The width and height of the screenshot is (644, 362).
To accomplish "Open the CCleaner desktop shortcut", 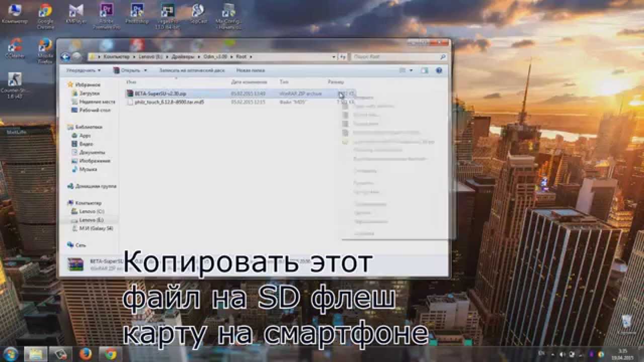I will [15, 49].
